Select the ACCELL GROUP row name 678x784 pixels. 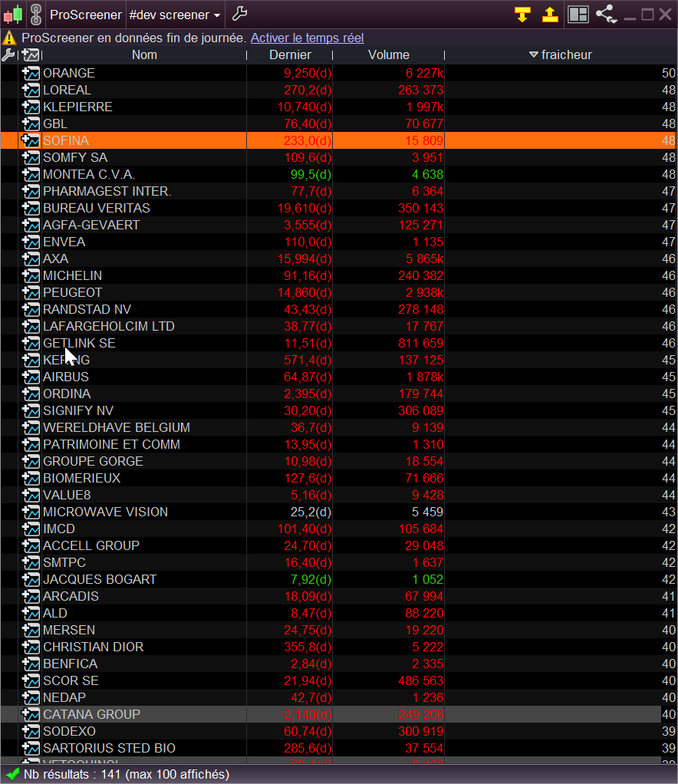tap(91, 545)
